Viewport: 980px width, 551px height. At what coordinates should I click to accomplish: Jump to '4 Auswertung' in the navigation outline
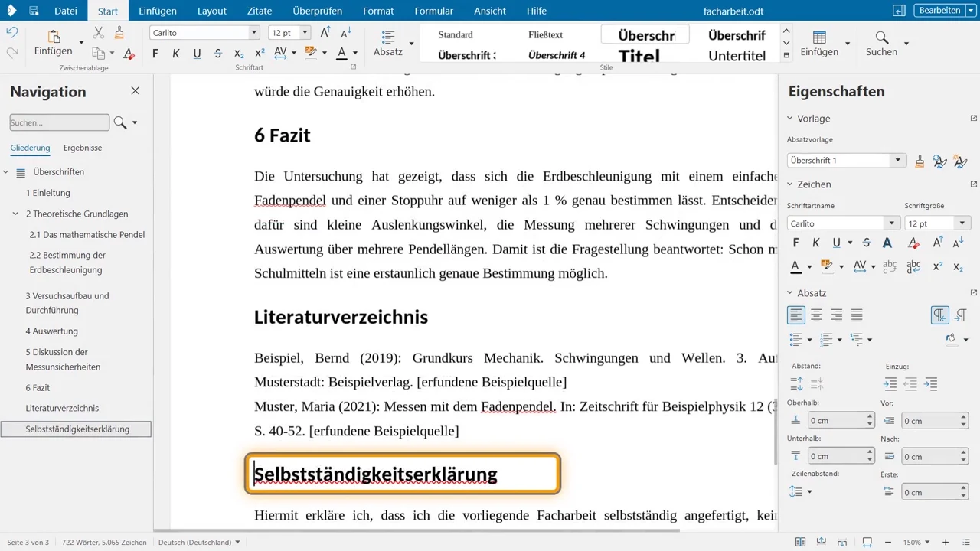click(x=52, y=331)
